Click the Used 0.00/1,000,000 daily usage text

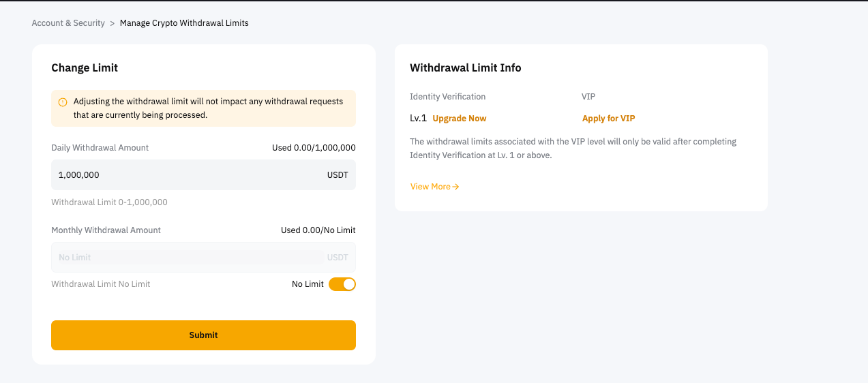pyautogui.click(x=314, y=148)
